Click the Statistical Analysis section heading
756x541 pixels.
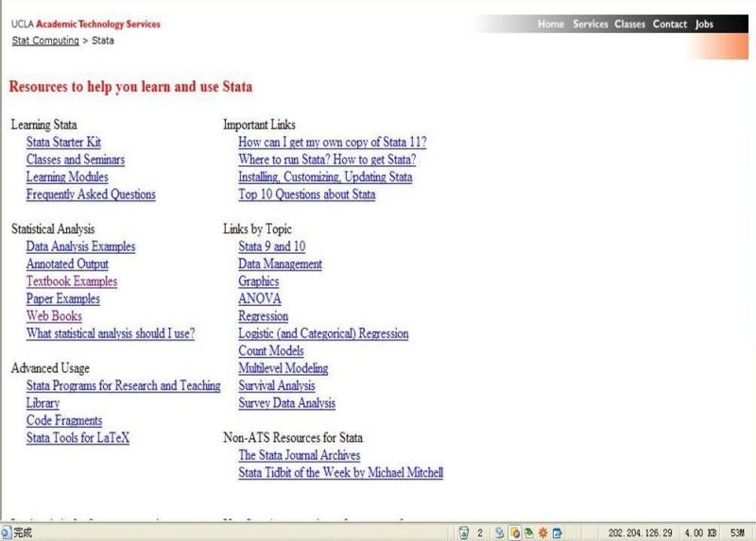point(53,228)
